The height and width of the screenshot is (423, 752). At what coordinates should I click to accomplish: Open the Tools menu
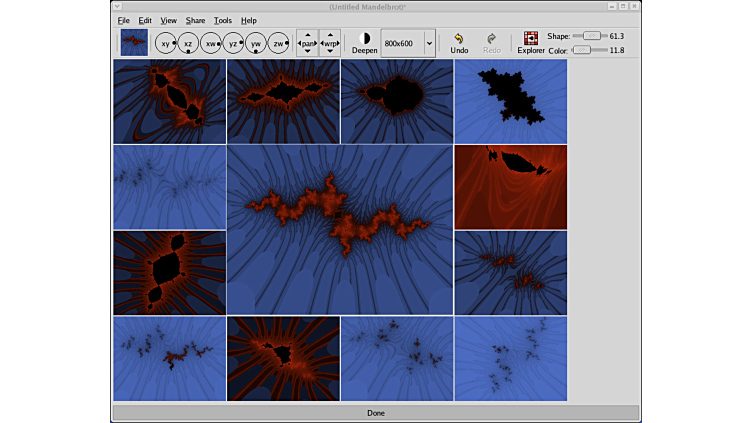[x=222, y=20]
